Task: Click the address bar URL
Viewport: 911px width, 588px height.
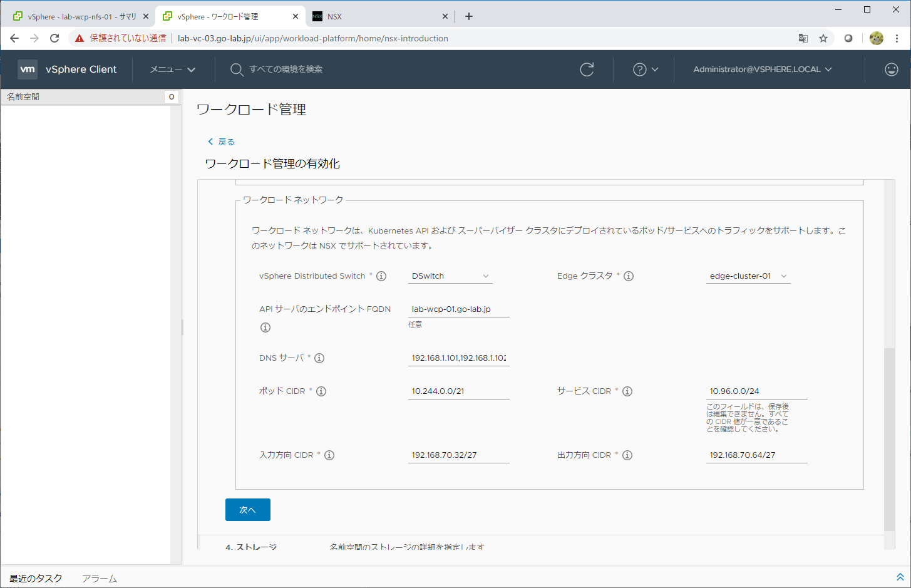Action: pyautogui.click(x=313, y=38)
